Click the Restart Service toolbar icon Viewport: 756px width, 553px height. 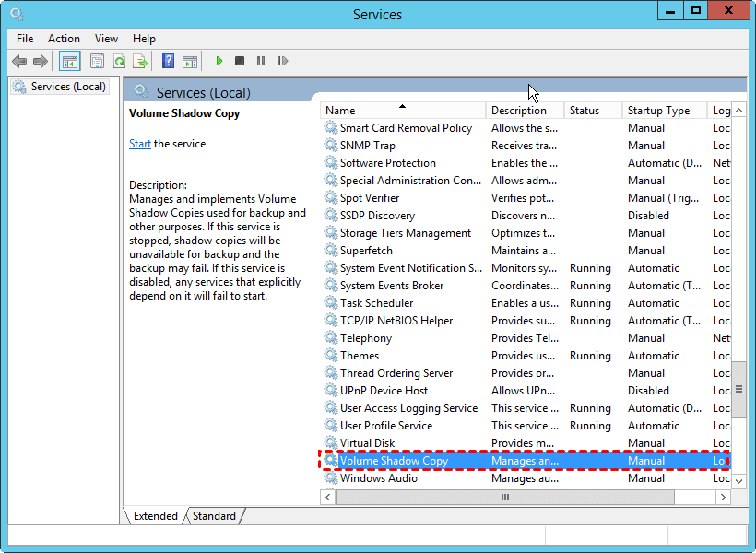tap(282, 62)
